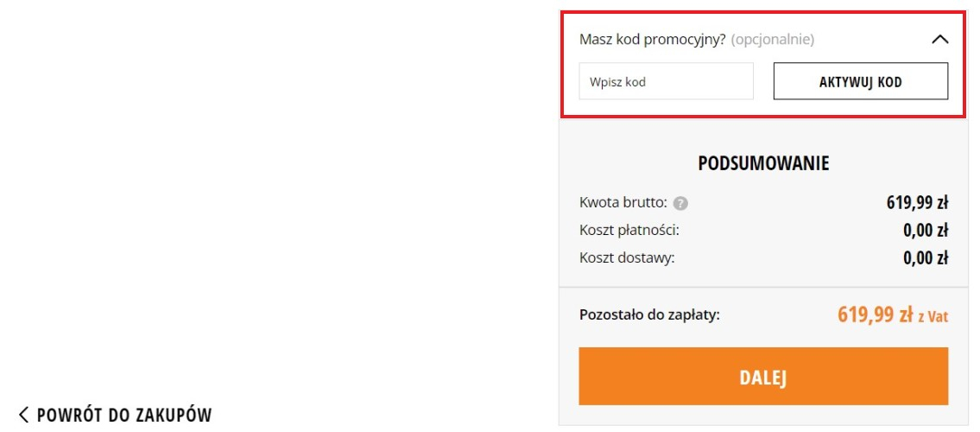
Task: Click the "Masz kod promocyjny?" header text
Action: (x=653, y=39)
